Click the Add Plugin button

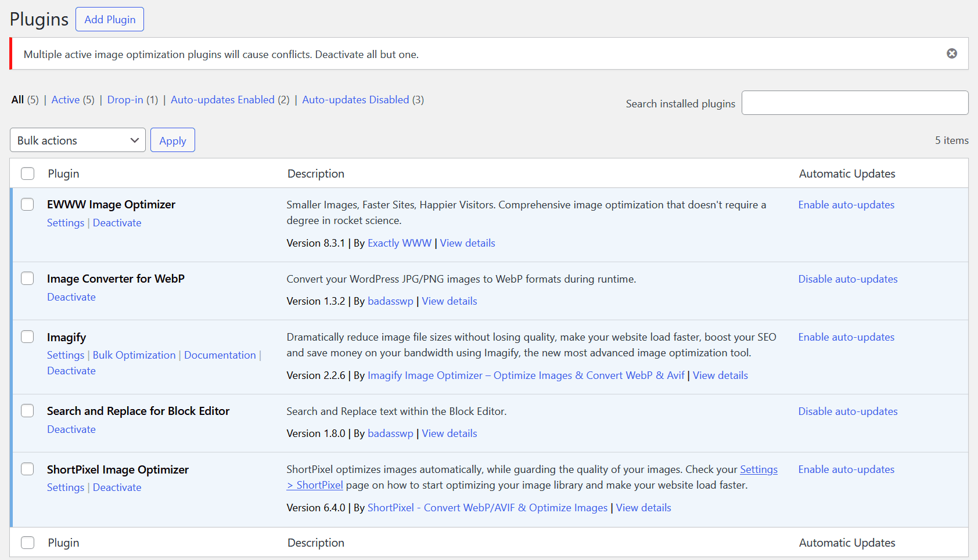[x=110, y=19]
